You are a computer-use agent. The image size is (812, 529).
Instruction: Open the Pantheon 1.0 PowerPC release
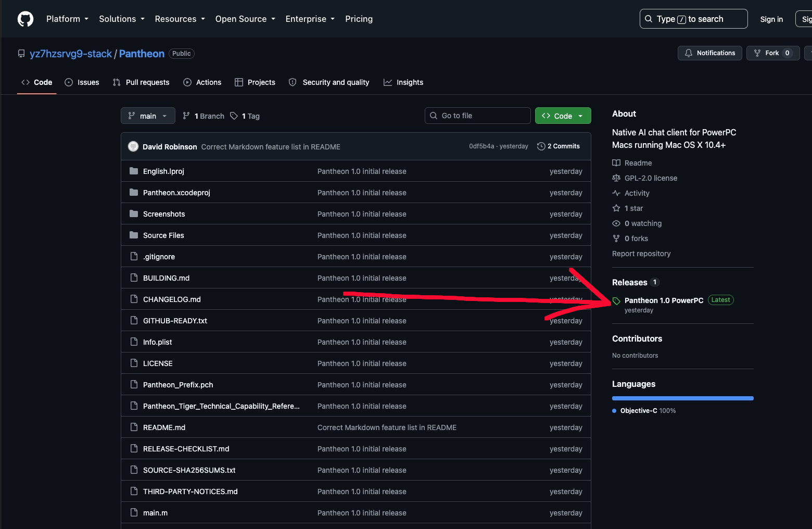click(x=664, y=300)
